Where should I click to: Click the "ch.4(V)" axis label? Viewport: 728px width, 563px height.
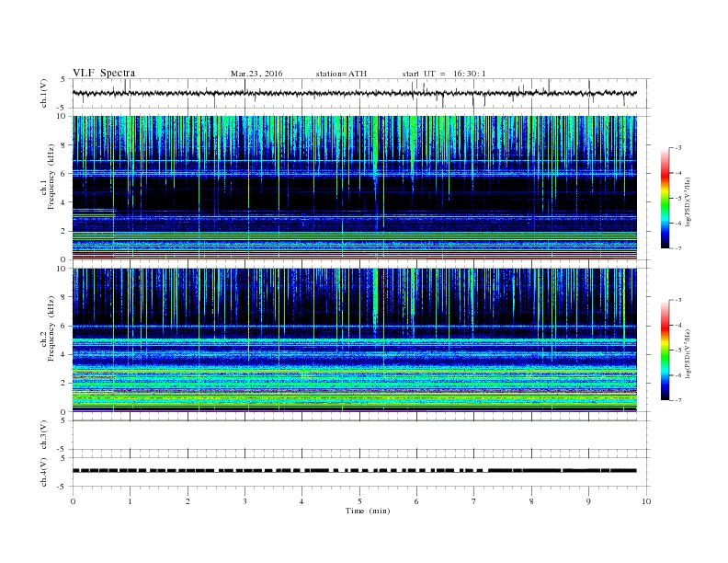click(44, 472)
